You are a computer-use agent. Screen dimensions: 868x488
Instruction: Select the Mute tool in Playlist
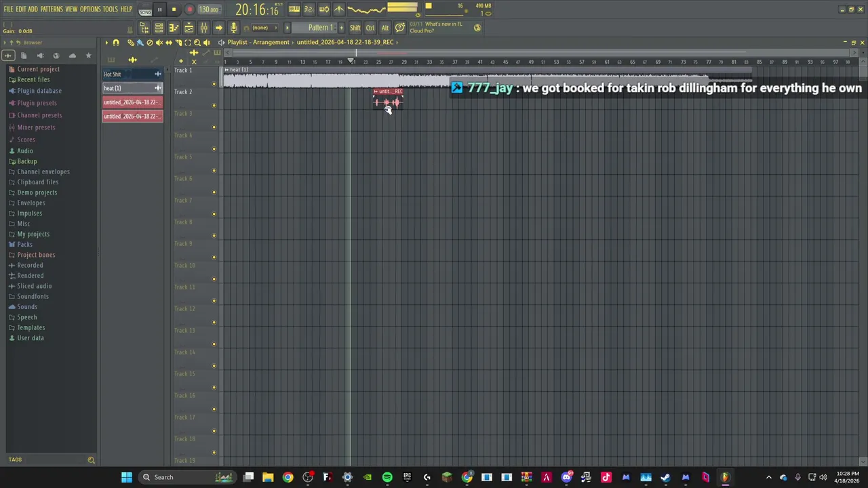[159, 43]
